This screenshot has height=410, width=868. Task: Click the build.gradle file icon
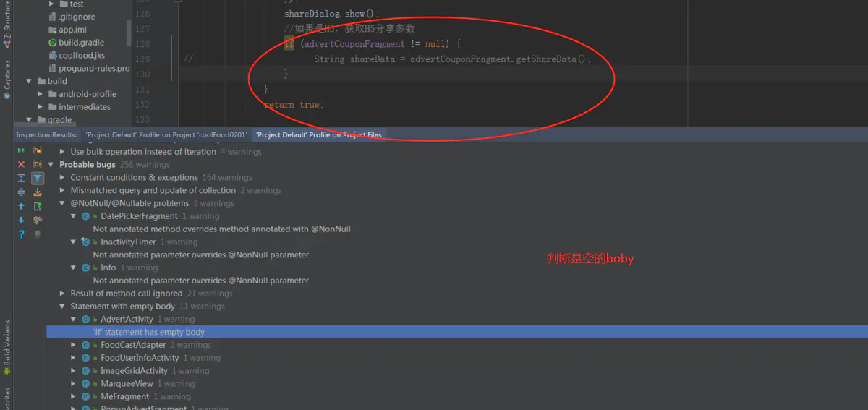tap(53, 43)
